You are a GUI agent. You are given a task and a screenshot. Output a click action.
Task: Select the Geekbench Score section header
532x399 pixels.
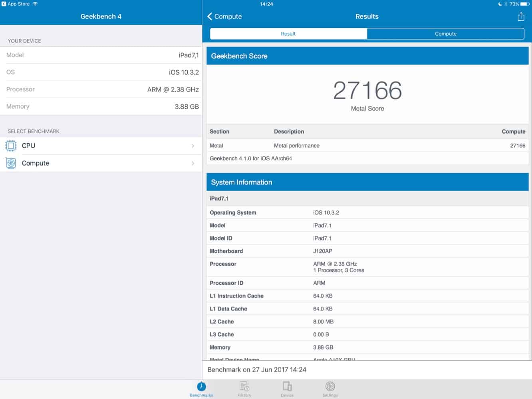tap(367, 56)
